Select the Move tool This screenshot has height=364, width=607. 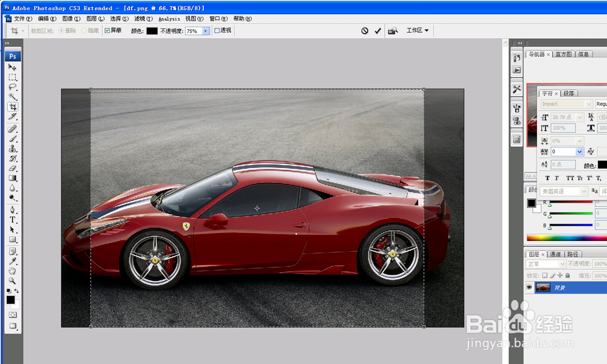(12, 67)
